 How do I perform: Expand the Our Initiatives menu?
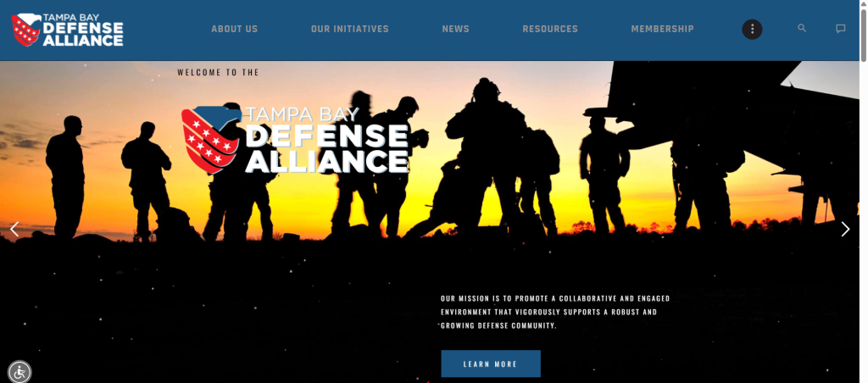tap(349, 29)
